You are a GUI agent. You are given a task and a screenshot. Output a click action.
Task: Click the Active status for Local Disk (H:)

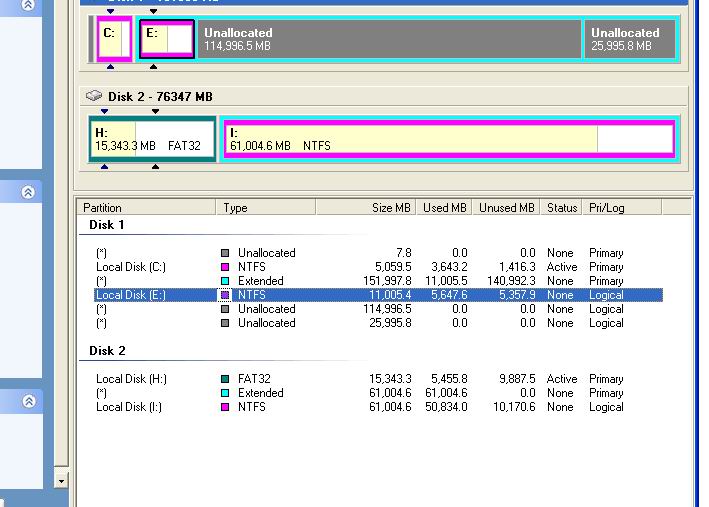pos(562,379)
